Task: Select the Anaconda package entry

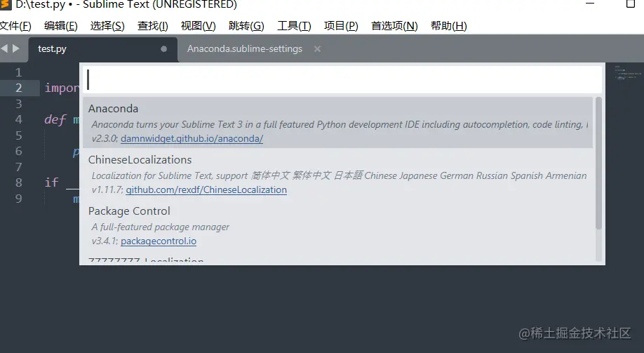Action: tap(337, 122)
